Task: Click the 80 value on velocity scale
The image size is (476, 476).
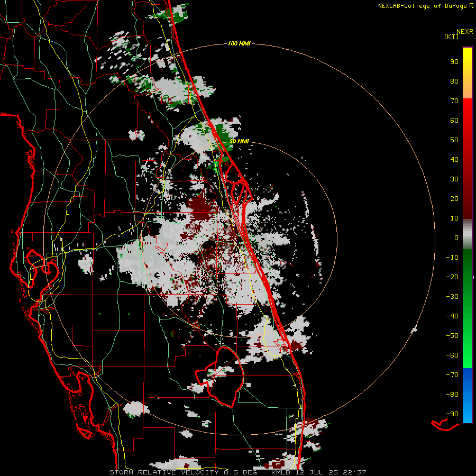Action: [x=454, y=81]
